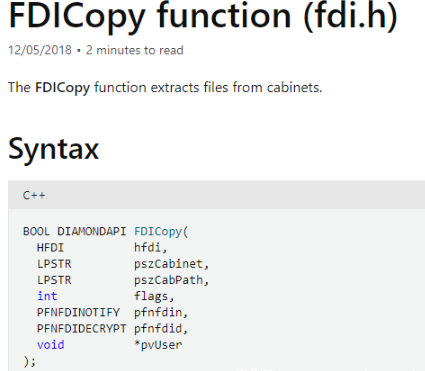Click the "LPSTR" type beside pszCabPath
The height and width of the screenshot is (371, 425).
[54, 280]
